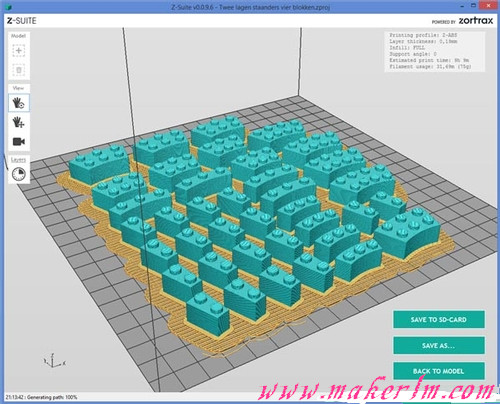Click the XYZ axis gizmo
Screen dimensions: 500x404
(x=54, y=361)
